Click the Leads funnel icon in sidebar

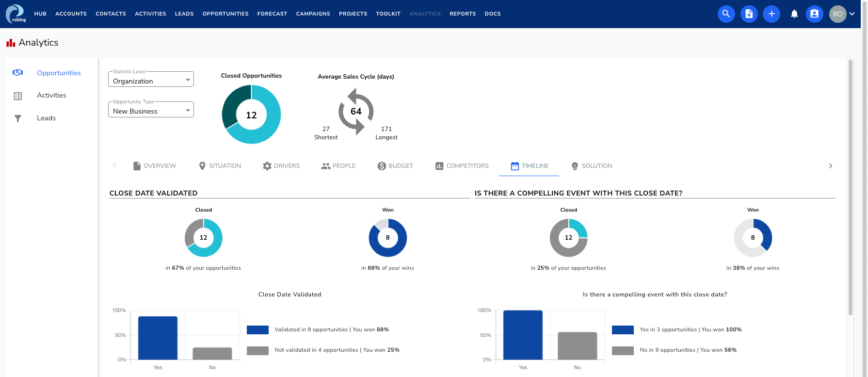pos(18,118)
